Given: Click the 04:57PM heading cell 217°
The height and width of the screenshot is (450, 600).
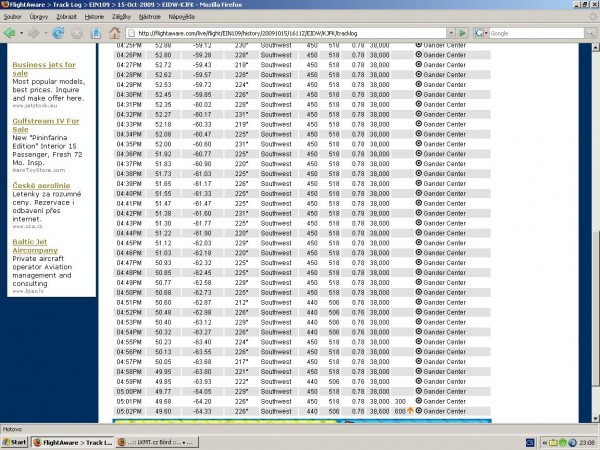Looking at the screenshot, I should [x=241, y=362].
